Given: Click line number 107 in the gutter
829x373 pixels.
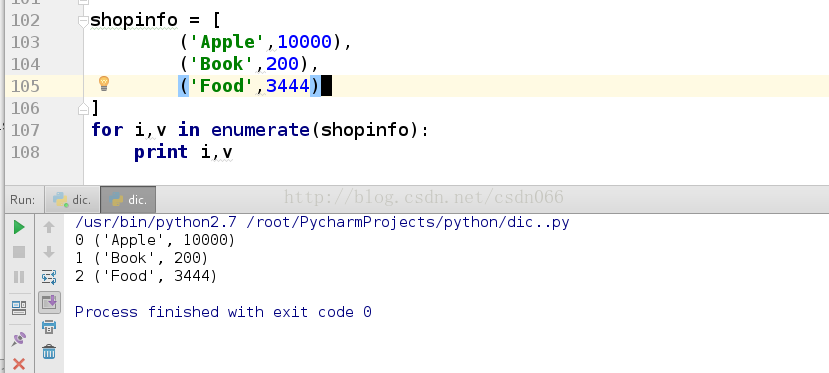Looking at the screenshot, I should click(25, 130).
